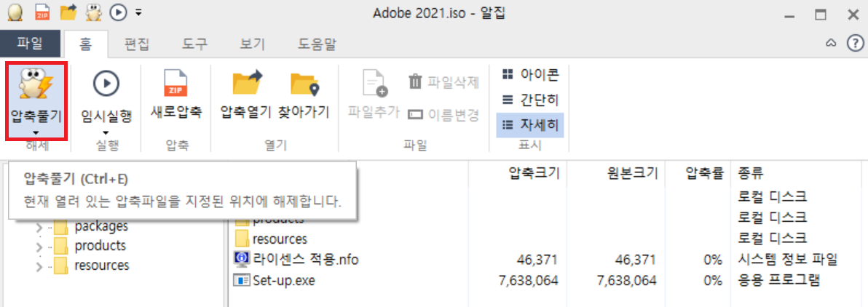Click the resources folder icon in file list
Screen dimensions: 868x307
click(x=241, y=239)
